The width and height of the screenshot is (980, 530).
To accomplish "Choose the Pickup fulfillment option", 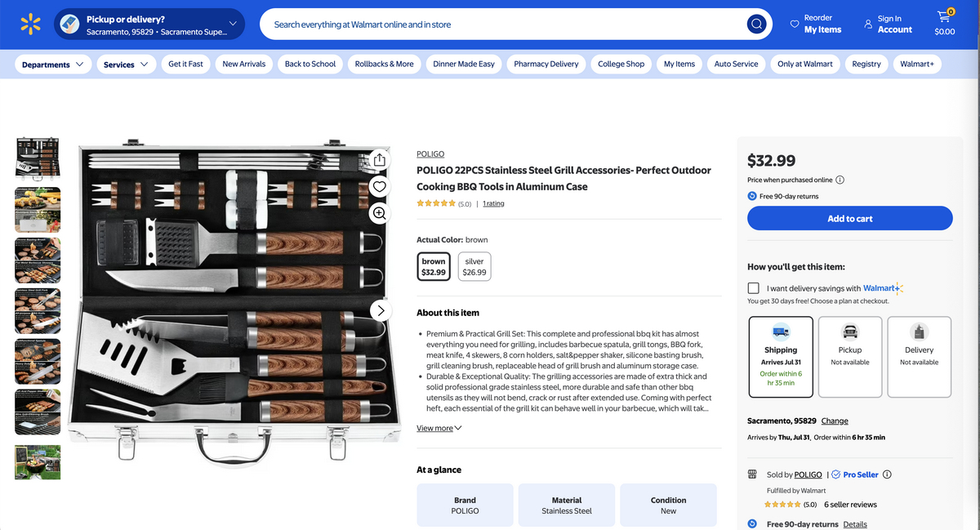I will coord(849,357).
